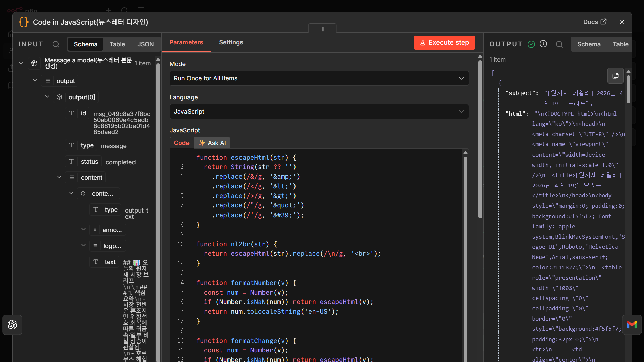Open the Settings tab
This screenshot has height=362, width=644.
coord(231,42)
